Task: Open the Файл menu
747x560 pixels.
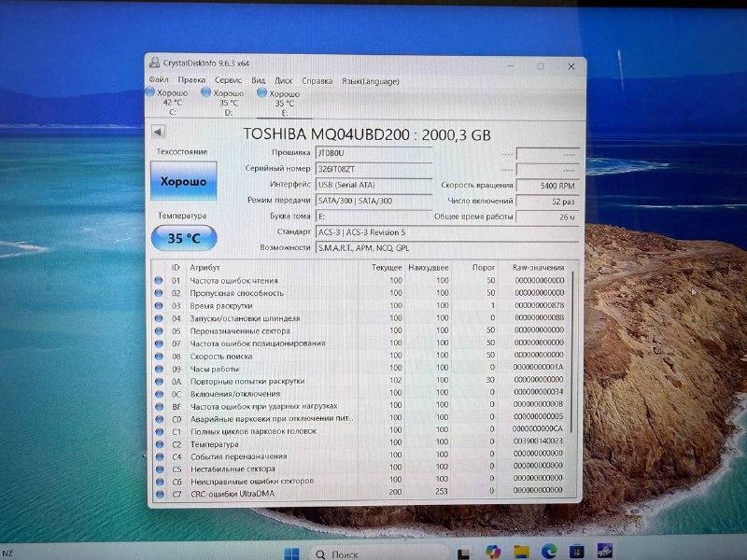Action: tap(162, 81)
